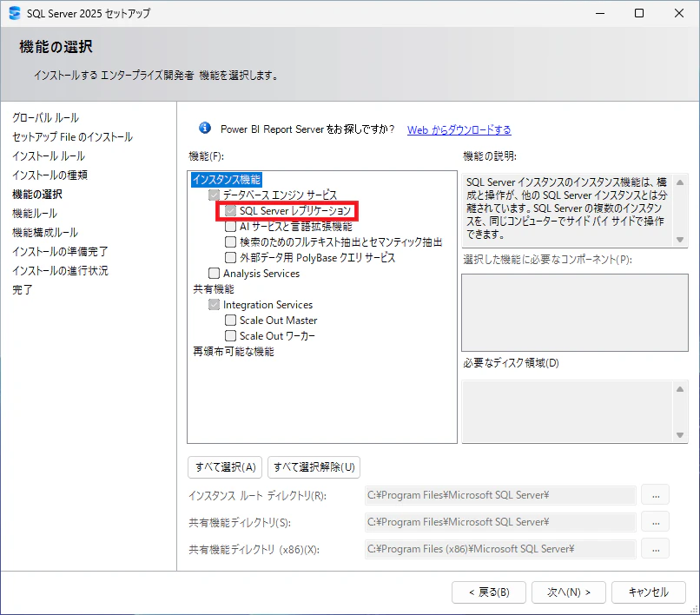Click the すべて選択解除(U) button
The width and height of the screenshot is (700, 615).
point(314,467)
